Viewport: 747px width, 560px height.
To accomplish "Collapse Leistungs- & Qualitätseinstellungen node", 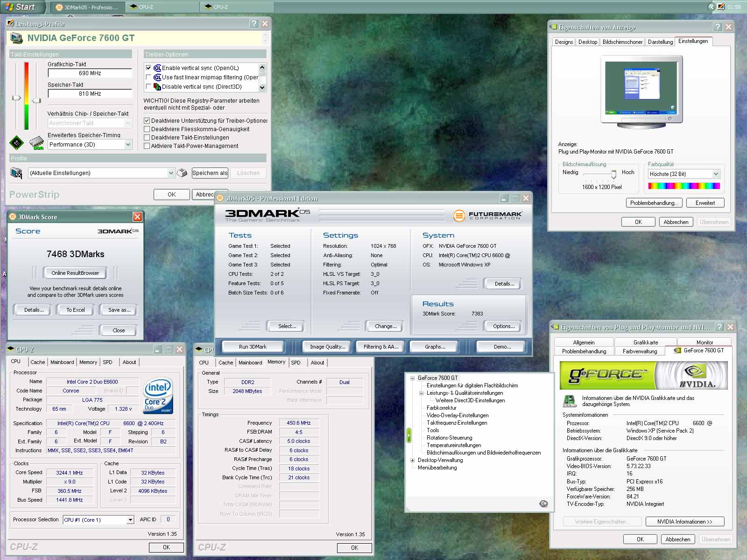I will pos(421,393).
